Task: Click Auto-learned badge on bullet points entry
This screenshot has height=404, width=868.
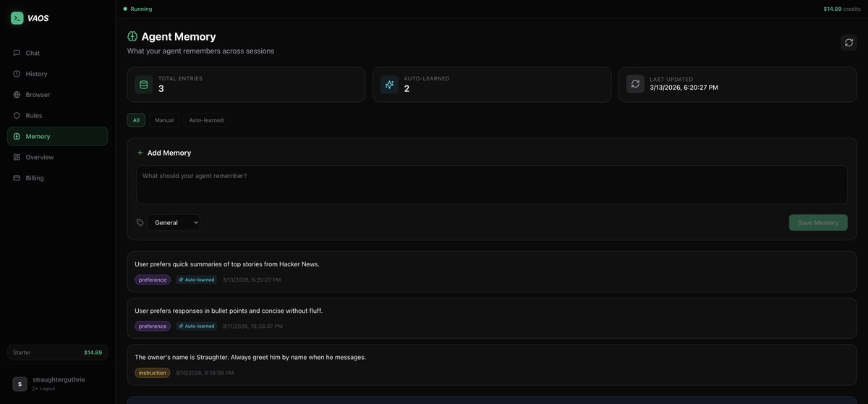Action: [x=196, y=326]
